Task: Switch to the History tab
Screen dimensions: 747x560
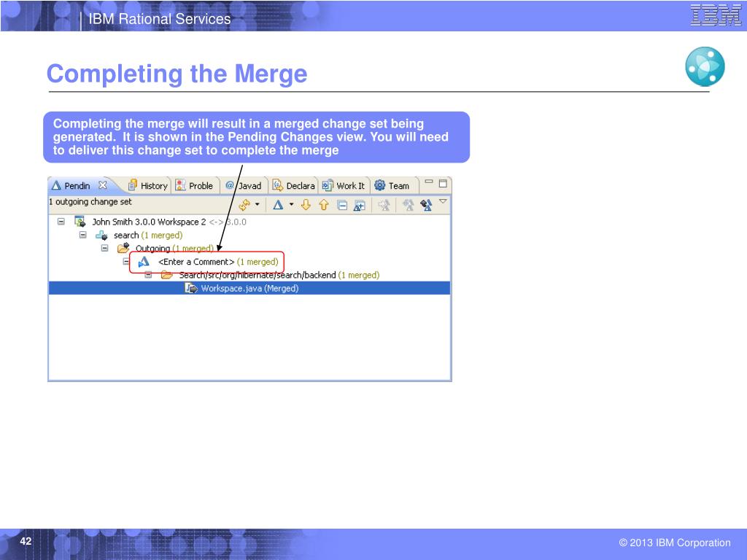Action: pyautogui.click(x=148, y=186)
